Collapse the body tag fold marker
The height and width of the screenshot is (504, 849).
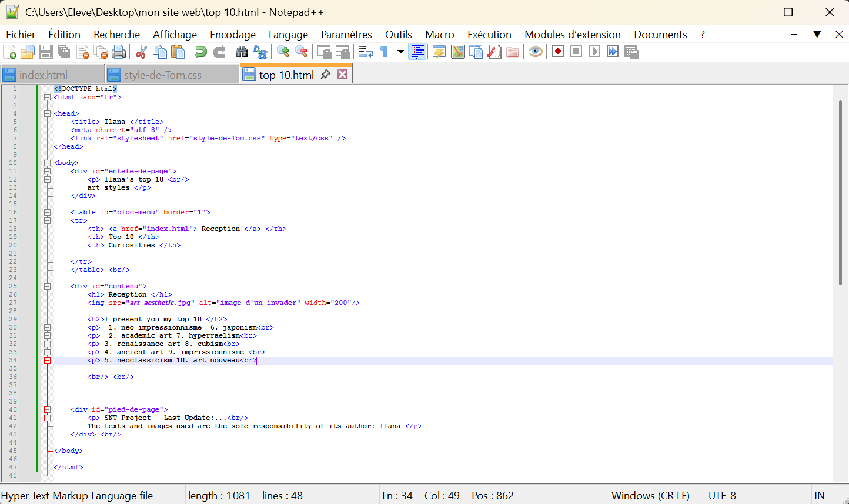coord(47,163)
